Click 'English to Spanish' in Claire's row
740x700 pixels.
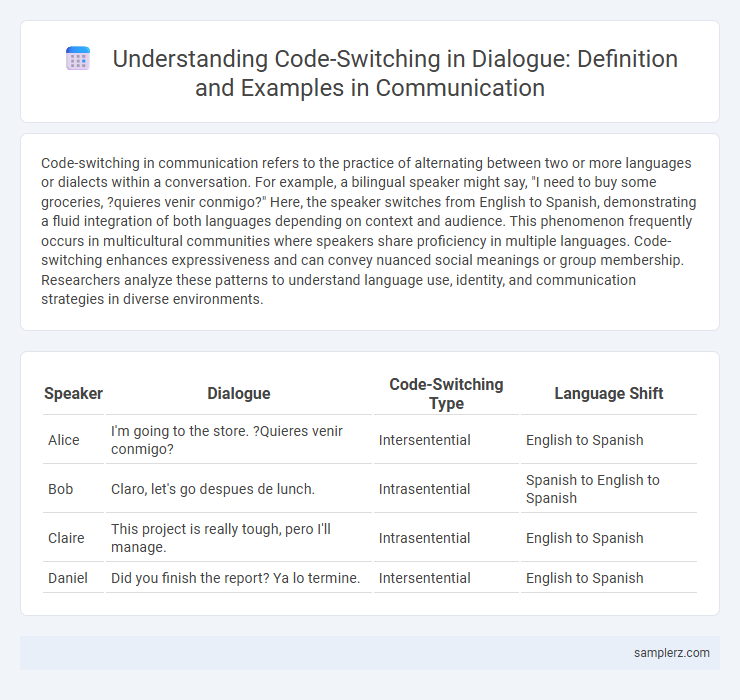tap(584, 538)
